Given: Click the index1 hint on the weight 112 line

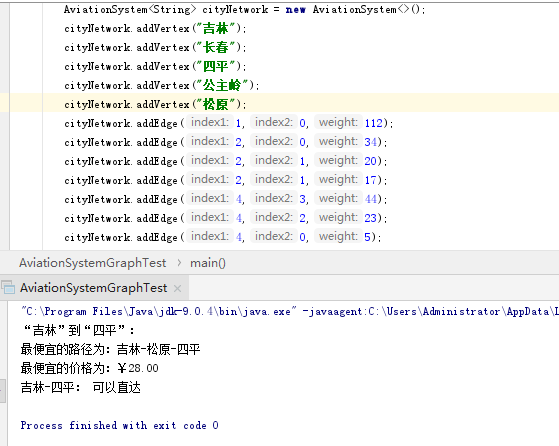Looking at the screenshot, I should tap(210, 122).
